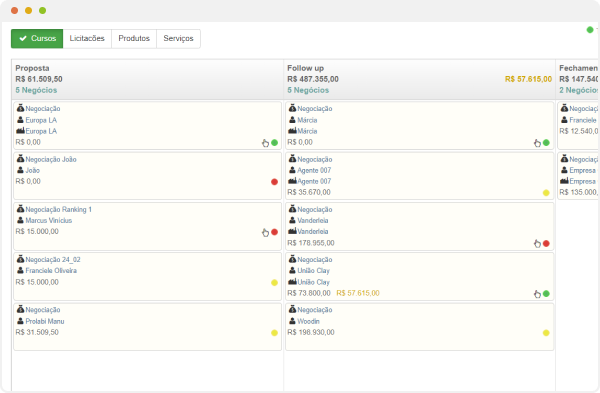600x393 pixels.
Task: Click yellow status dot on Franciele Oliveira card
Action: click(x=274, y=283)
